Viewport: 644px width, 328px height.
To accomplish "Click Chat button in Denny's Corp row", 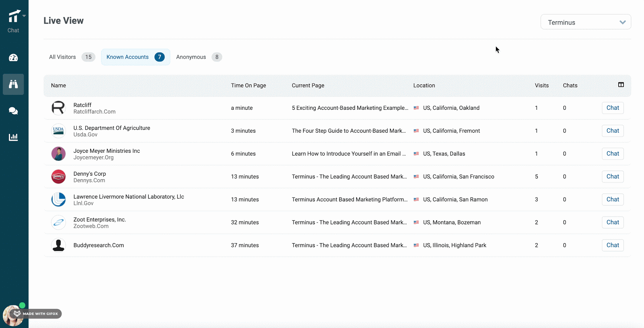I will [613, 176].
